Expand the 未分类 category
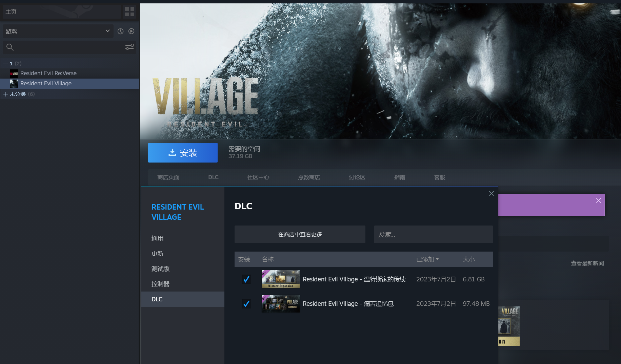Viewport: 621px width, 364px height. click(x=5, y=94)
